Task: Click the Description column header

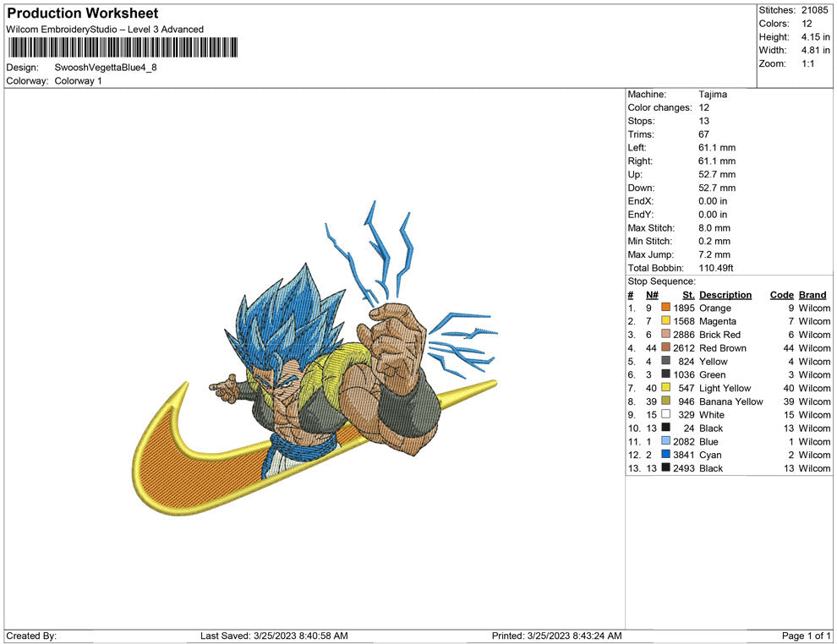Action: [x=725, y=294]
